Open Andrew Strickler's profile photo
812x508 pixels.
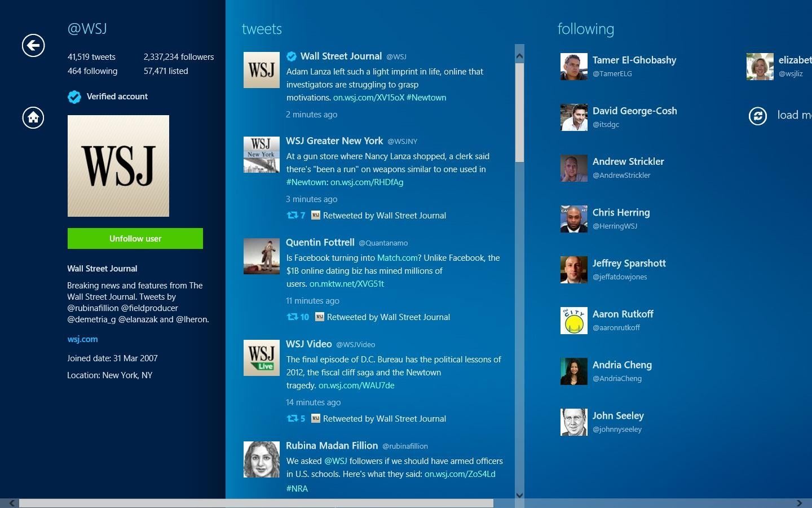pyautogui.click(x=574, y=168)
